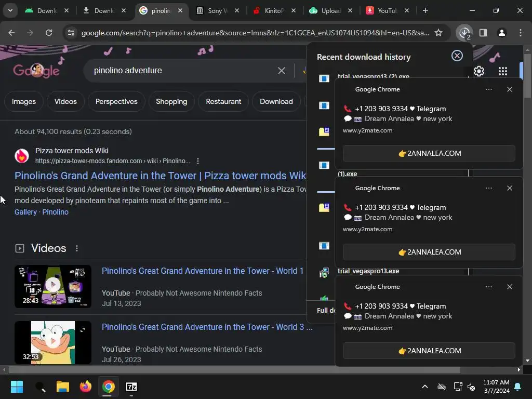Open options on second Google Chrome notification
The height and width of the screenshot is (399, 532).
[488, 188]
